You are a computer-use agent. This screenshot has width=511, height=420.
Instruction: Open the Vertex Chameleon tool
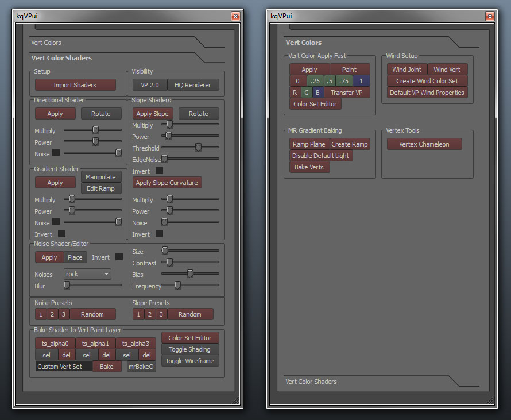coord(424,144)
